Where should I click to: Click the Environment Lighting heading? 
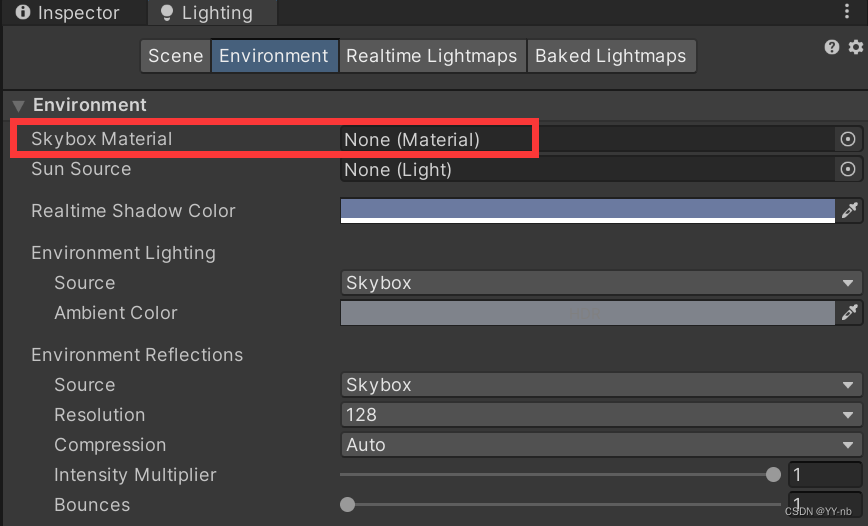click(x=123, y=253)
